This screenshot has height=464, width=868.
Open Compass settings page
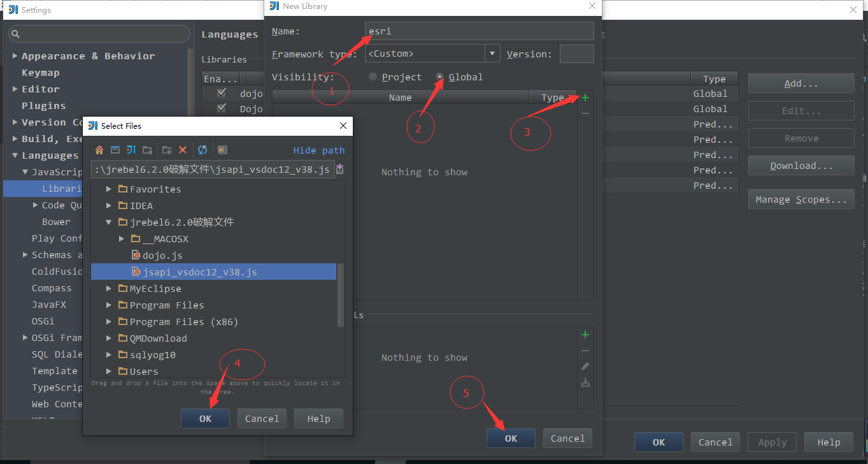coord(52,288)
